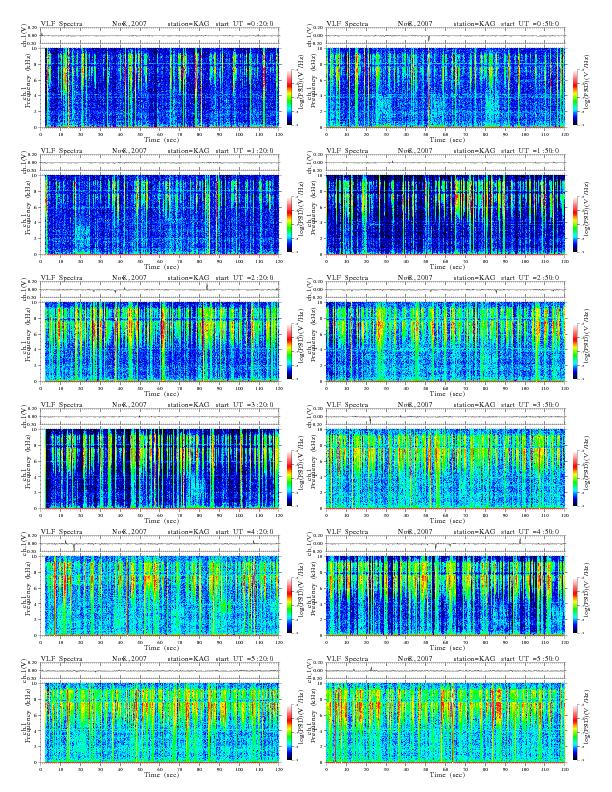Image resolution: width=612 pixels, height=792 pixels.
Task: Click the PSD color bar of the 1:20:0 plot
Action: click(x=289, y=224)
